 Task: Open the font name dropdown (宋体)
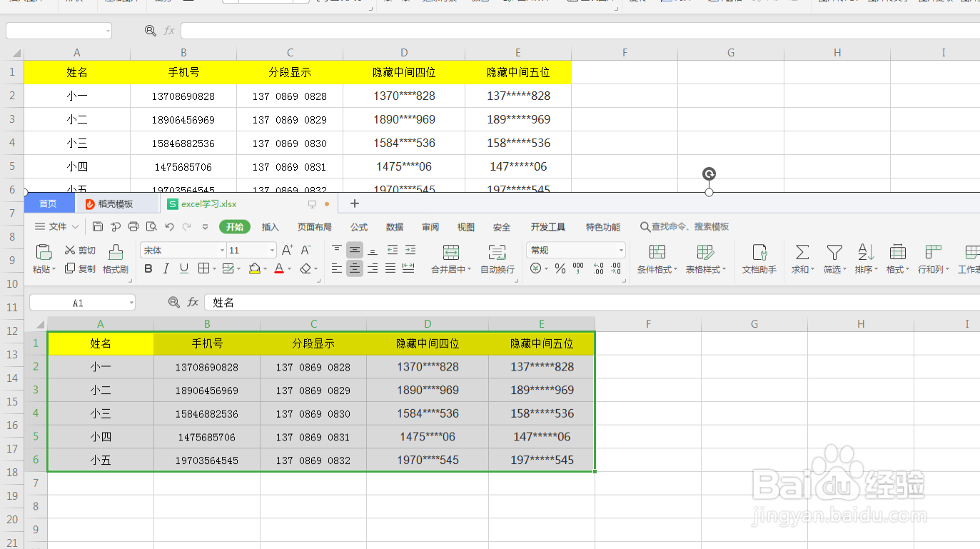[222, 250]
